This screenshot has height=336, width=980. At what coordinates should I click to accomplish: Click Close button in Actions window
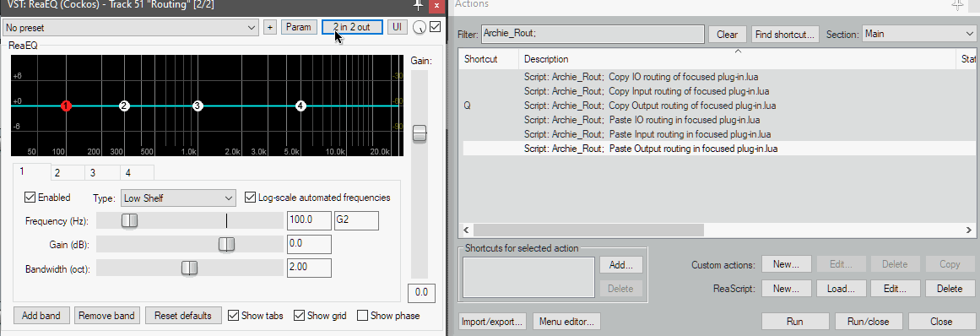click(941, 322)
